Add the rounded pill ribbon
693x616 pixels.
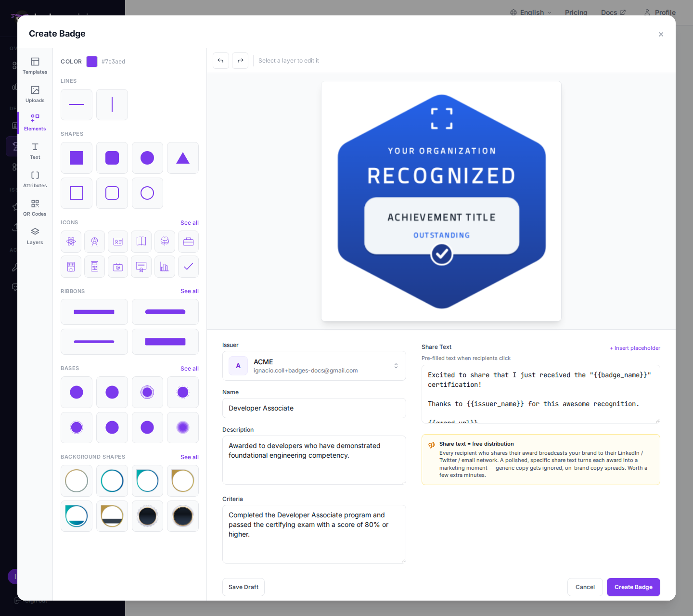[165, 312]
